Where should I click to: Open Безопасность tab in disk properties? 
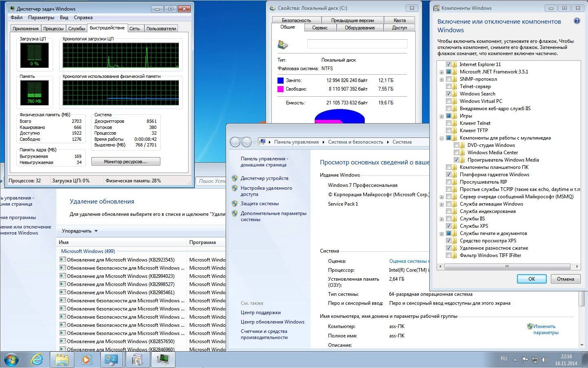[x=296, y=20]
